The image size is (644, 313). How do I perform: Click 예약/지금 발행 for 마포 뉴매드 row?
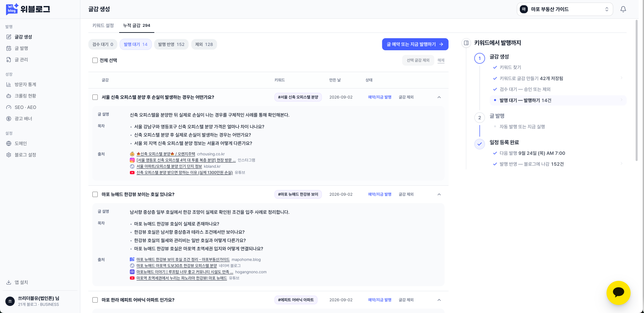point(380,194)
